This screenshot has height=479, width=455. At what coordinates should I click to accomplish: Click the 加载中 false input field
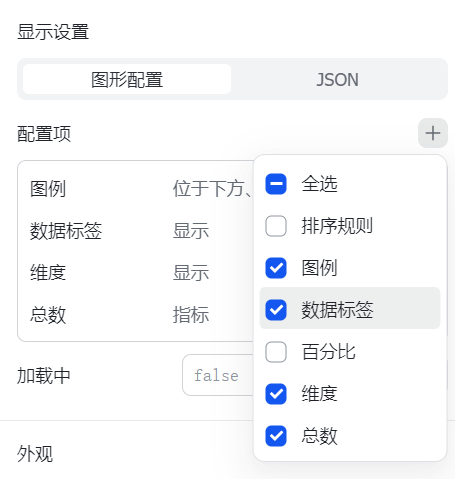pyautogui.click(x=218, y=375)
